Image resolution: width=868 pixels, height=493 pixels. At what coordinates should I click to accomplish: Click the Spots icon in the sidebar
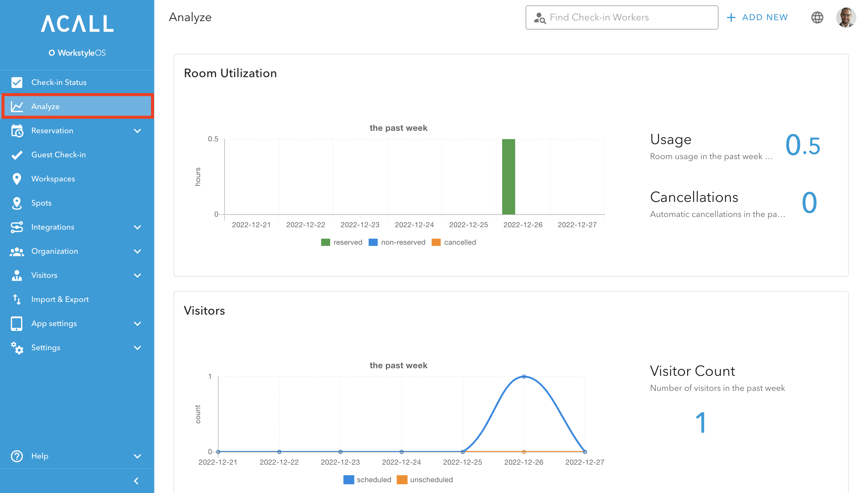tap(17, 203)
